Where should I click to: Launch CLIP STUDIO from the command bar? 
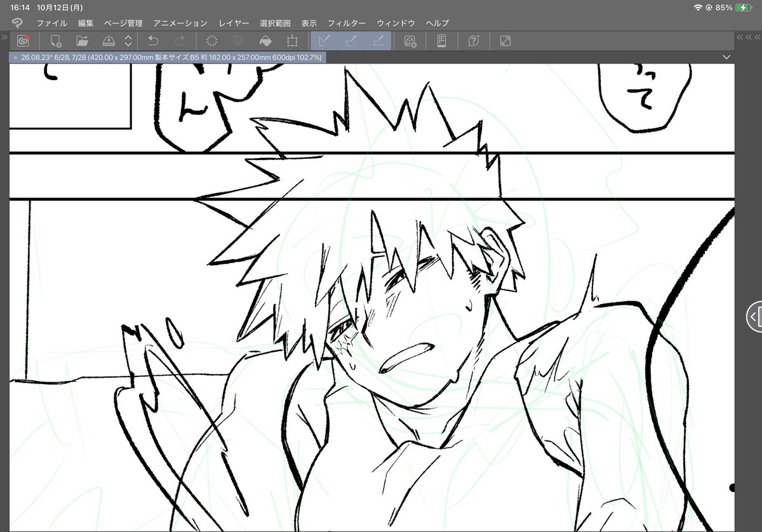23,41
